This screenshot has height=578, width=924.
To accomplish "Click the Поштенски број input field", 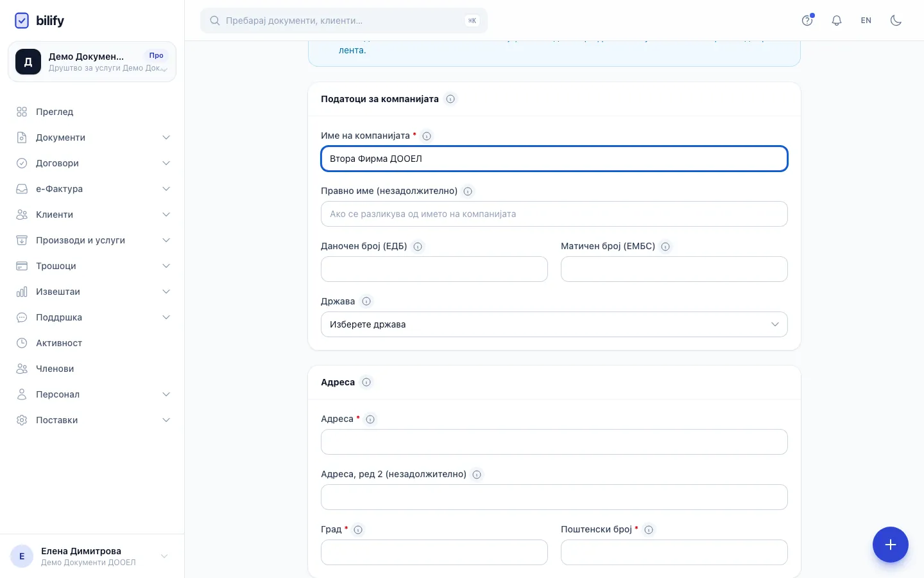I will [x=674, y=552].
